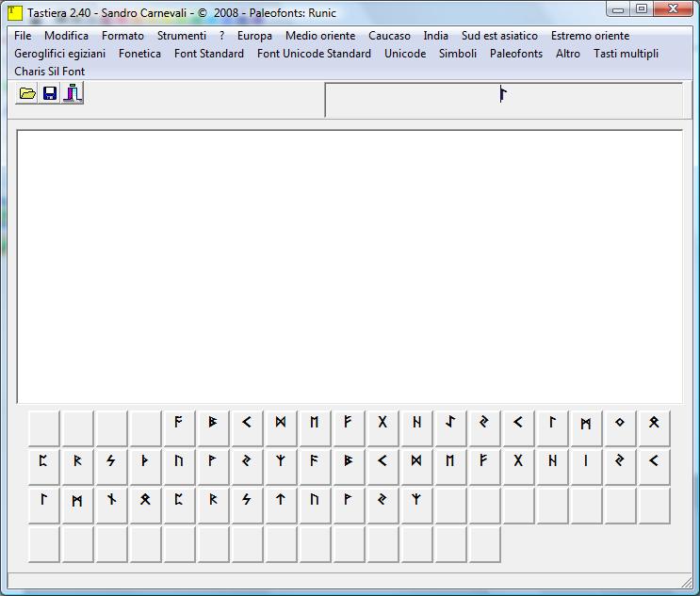Click the Uruz (ᚢ) key in the second row

click(x=179, y=467)
